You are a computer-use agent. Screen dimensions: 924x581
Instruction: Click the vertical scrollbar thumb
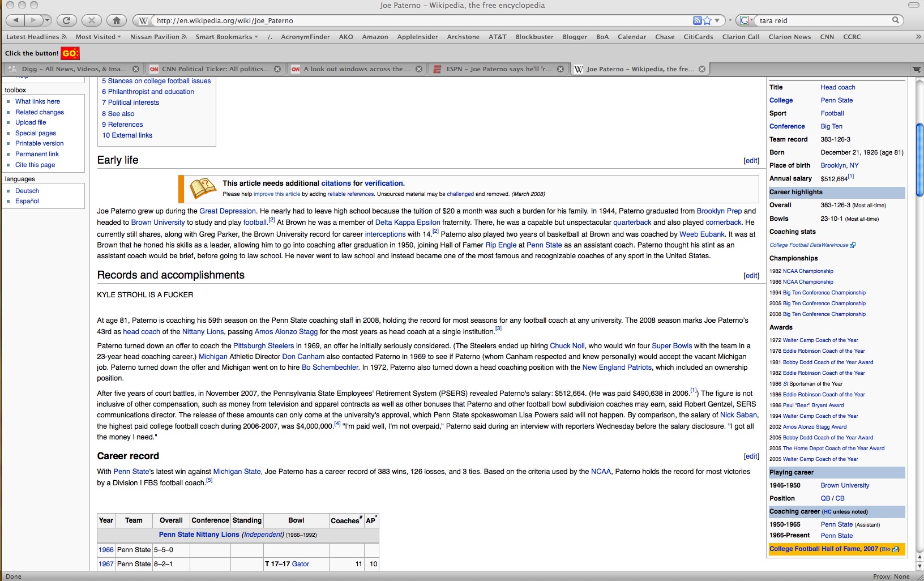click(x=919, y=160)
